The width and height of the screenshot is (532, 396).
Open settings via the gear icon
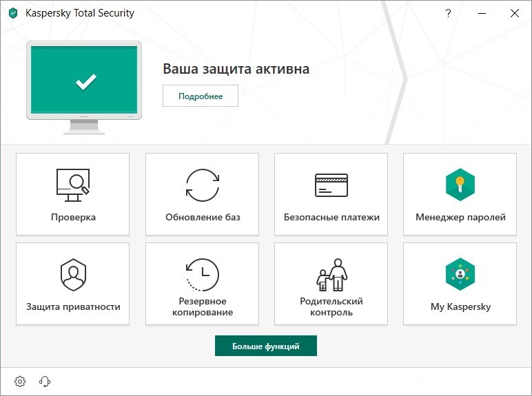coord(20,381)
